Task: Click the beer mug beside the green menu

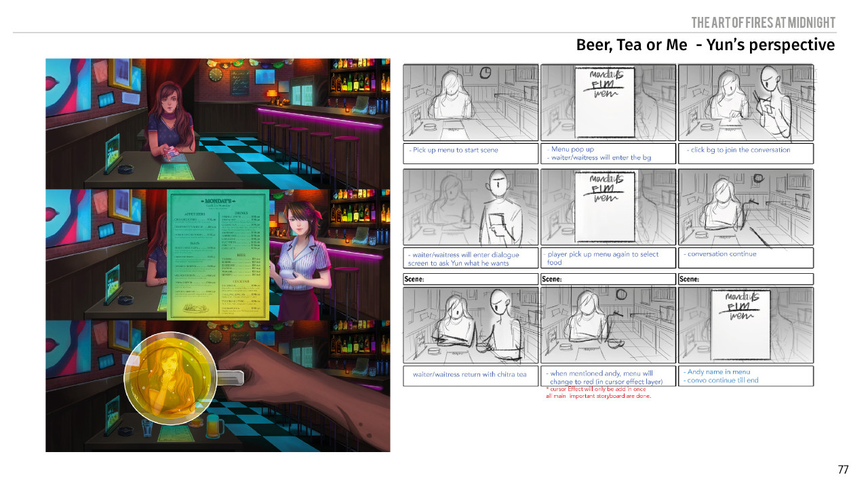Action: pos(214,426)
